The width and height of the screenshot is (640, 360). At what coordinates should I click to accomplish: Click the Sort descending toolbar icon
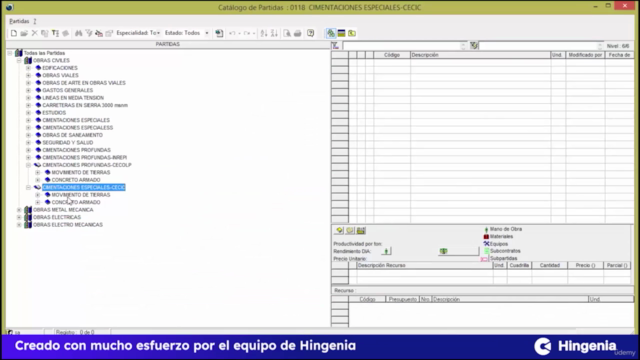274,33
